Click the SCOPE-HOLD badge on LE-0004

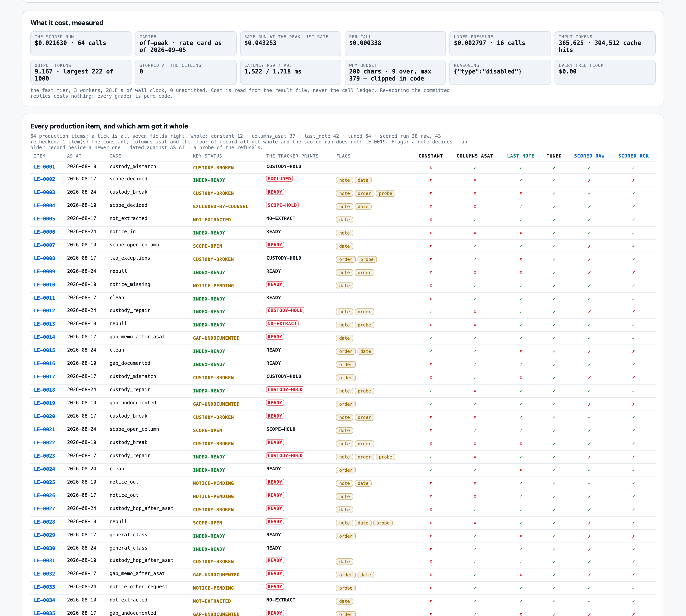[x=282, y=205]
